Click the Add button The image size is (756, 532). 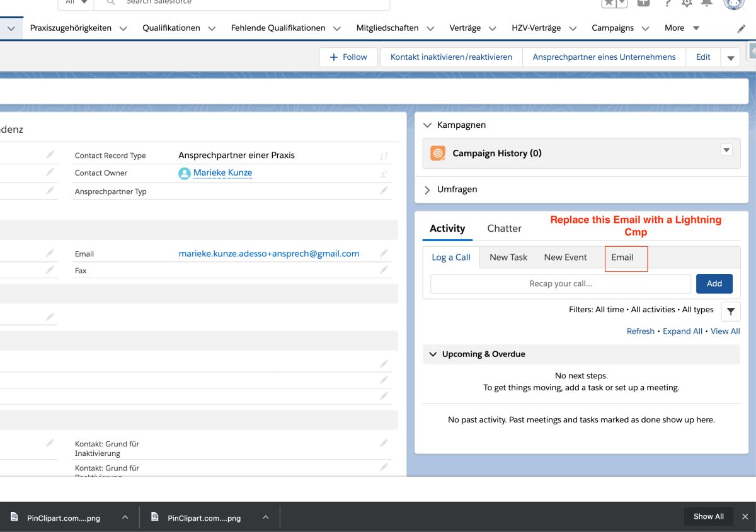[714, 283]
